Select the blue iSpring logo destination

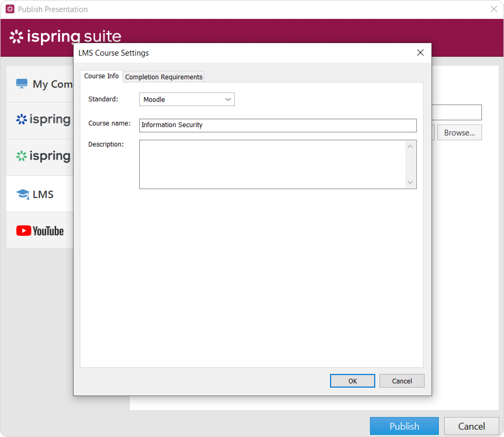pos(43,119)
